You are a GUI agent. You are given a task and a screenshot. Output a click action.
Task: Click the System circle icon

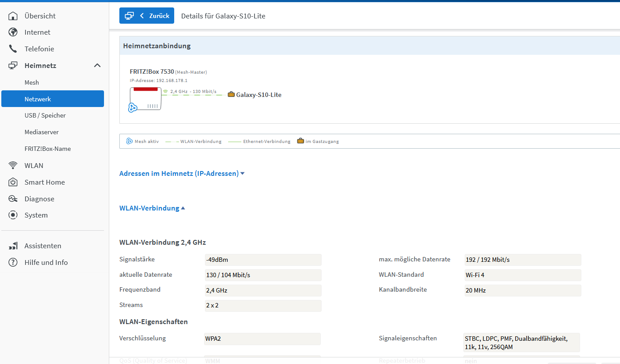[13, 215]
